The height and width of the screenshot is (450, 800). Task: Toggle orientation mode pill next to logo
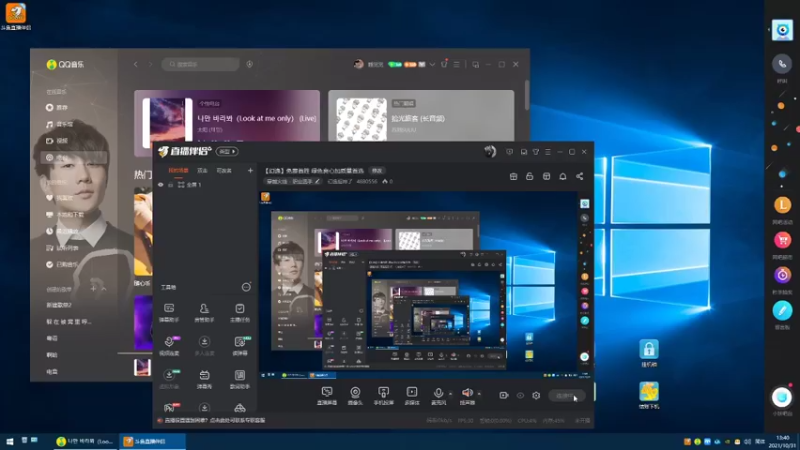227,152
